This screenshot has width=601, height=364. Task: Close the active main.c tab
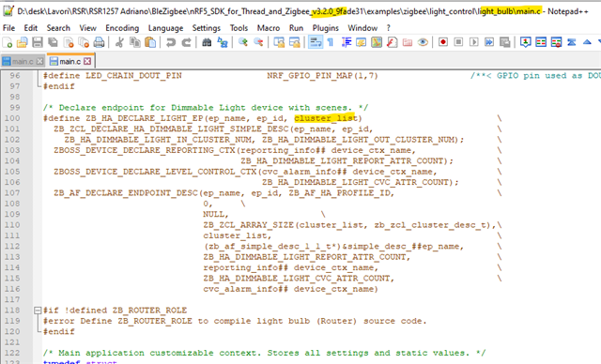[87, 61]
